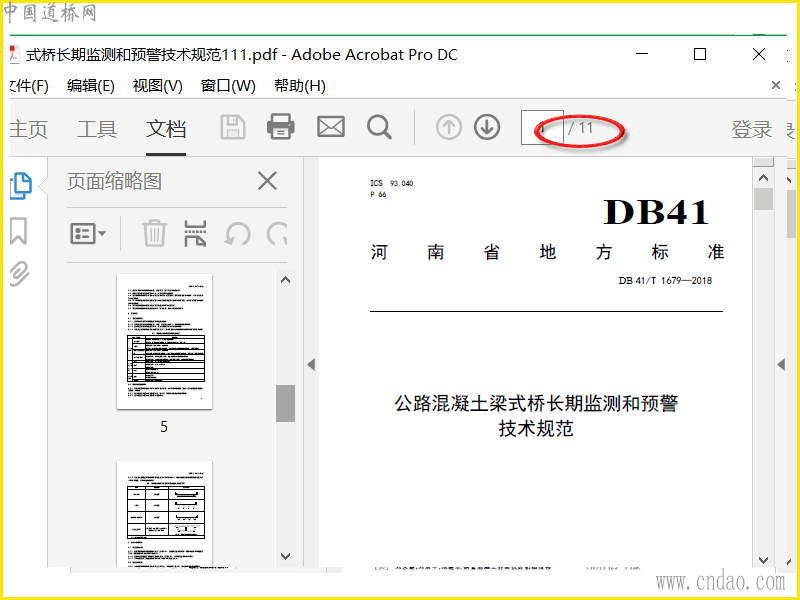Open the thumbnails options dropdown menu
The height and width of the screenshot is (600, 800).
click(x=88, y=234)
